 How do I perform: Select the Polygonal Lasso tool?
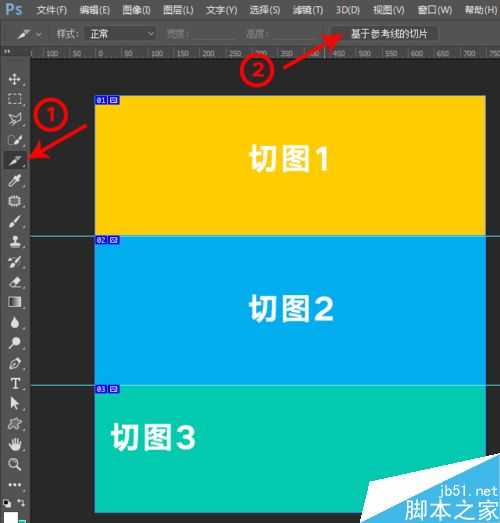click(14, 119)
